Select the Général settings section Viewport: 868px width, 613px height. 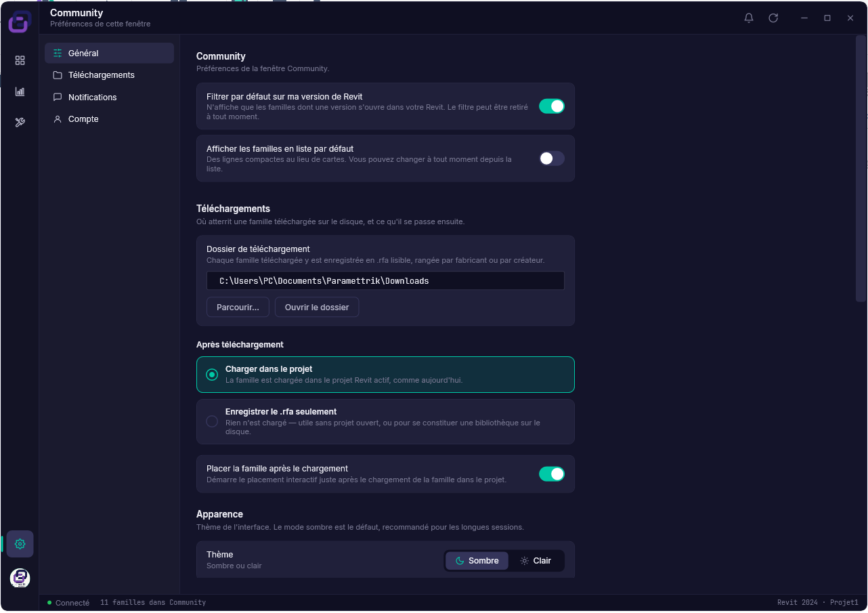coord(109,53)
